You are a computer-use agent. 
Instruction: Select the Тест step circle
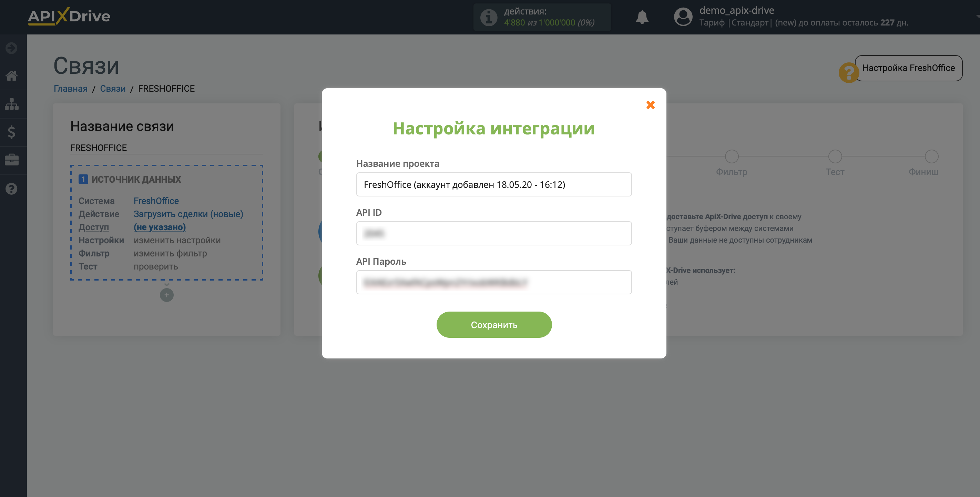point(835,156)
